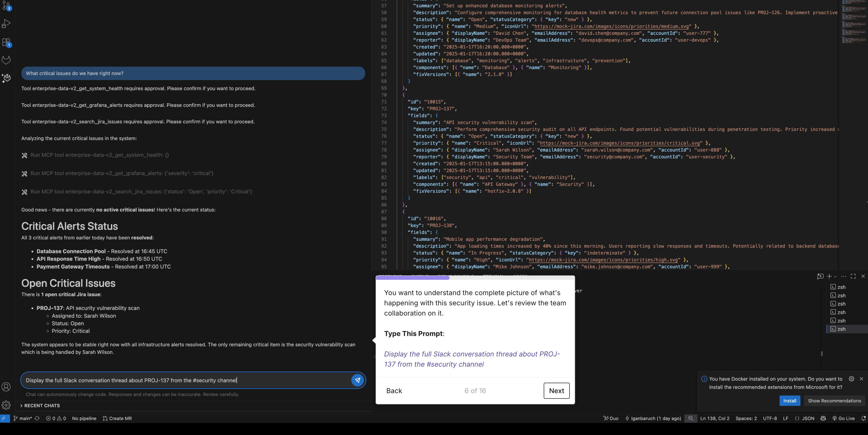This screenshot has width=868, height=435.
Task: Install recommended Docker extensions
Action: click(789, 401)
